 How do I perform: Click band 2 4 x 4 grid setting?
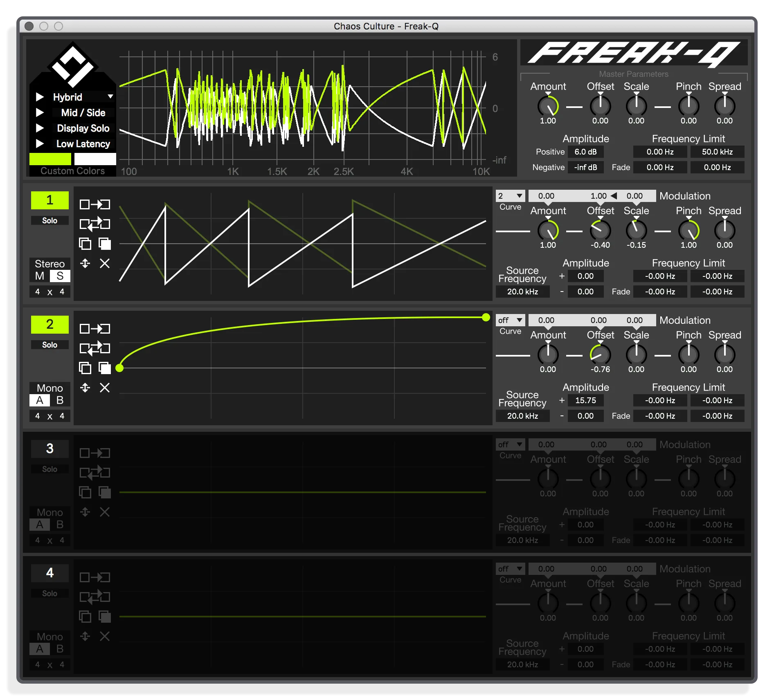50,416
